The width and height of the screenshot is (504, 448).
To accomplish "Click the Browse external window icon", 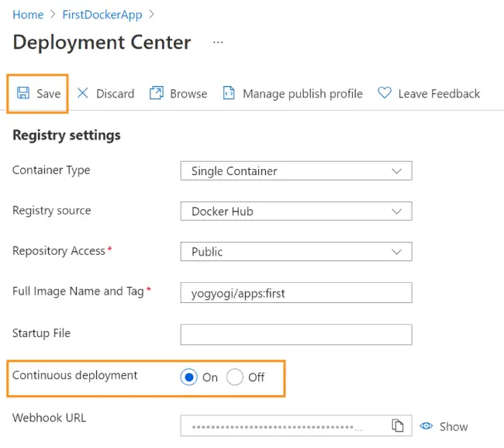I will 157,93.
